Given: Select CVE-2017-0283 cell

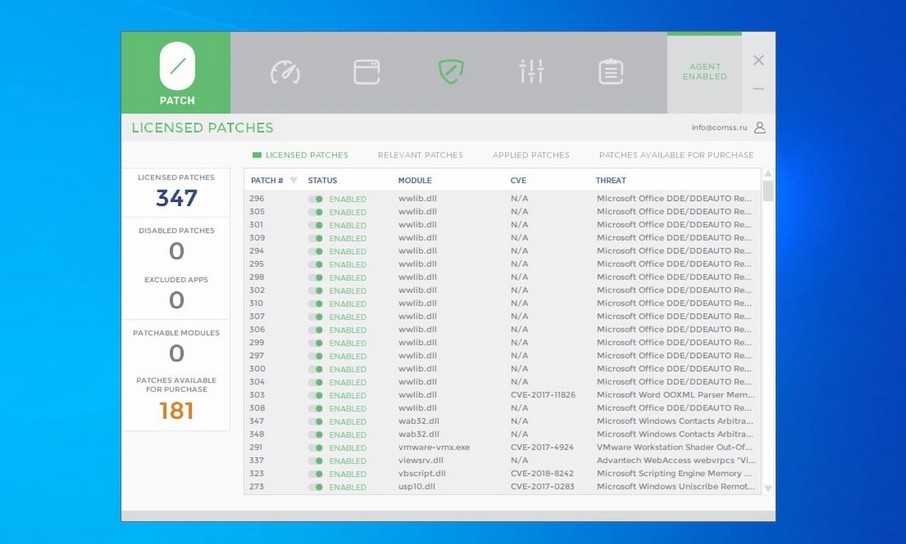Looking at the screenshot, I should pyautogui.click(x=543, y=486).
